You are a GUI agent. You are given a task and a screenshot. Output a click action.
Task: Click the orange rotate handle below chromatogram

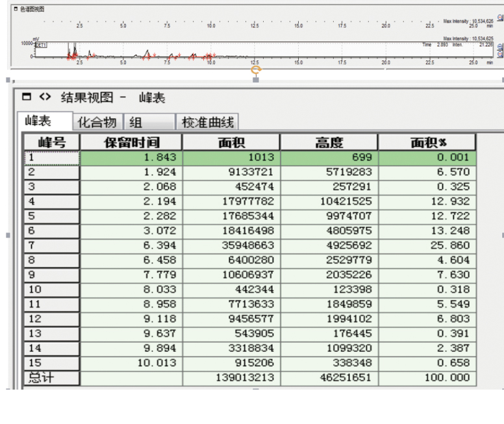(x=256, y=69)
